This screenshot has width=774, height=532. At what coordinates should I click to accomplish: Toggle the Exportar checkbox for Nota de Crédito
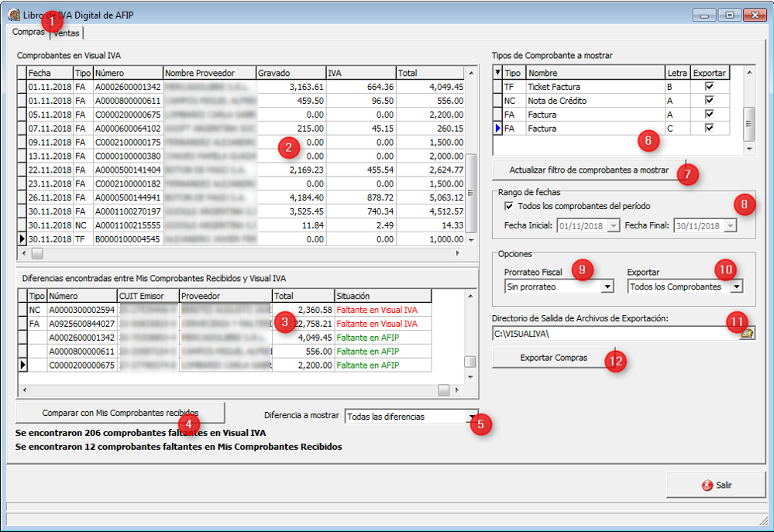(x=710, y=101)
